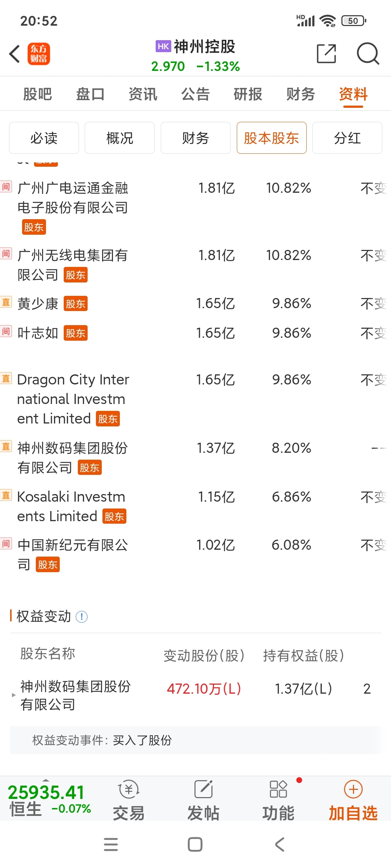Select the 分红 sub-tab button
Image resolution: width=391 pixels, height=868 pixels.
click(347, 138)
